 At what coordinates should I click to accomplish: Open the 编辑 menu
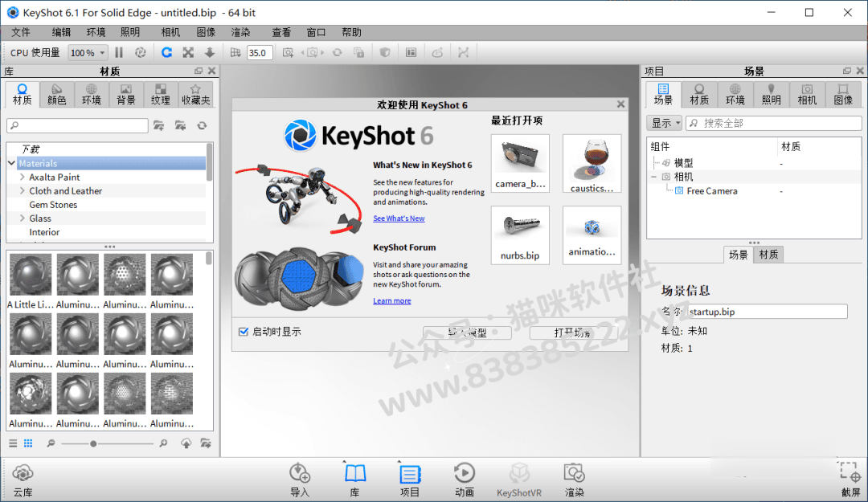point(61,33)
